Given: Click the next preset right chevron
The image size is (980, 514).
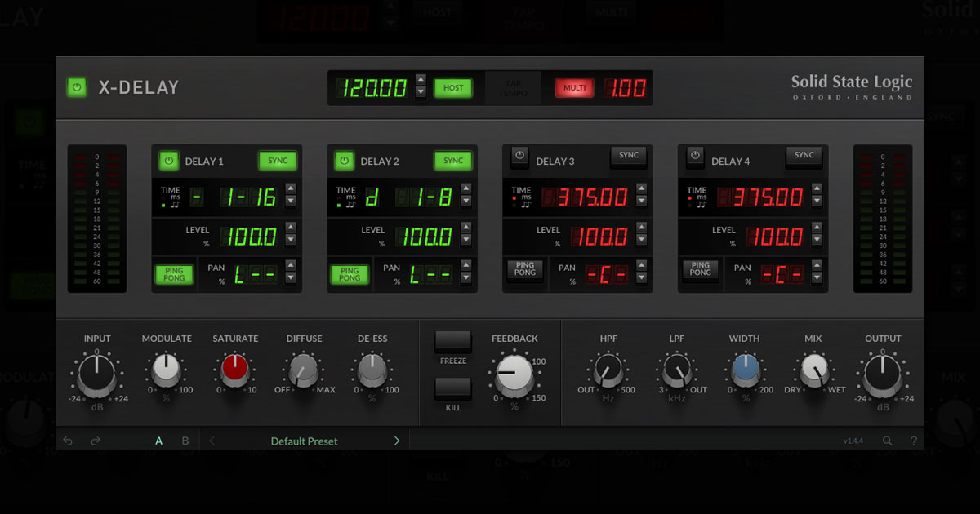Looking at the screenshot, I should [x=397, y=440].
